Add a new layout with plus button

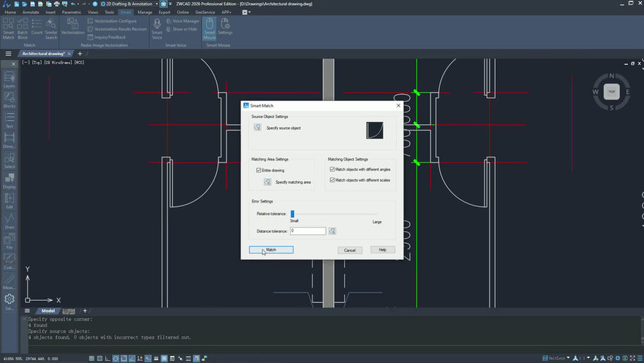(x=85, y=311)
